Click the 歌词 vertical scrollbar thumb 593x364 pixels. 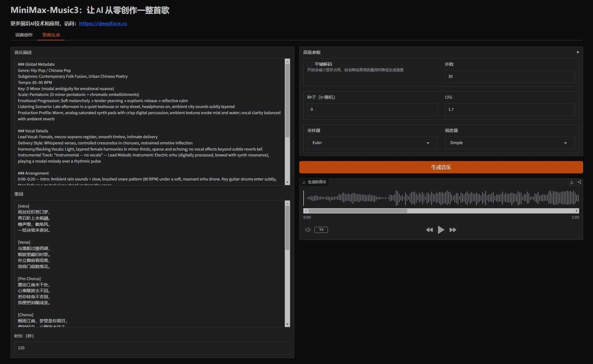click(x=288, y=228)
